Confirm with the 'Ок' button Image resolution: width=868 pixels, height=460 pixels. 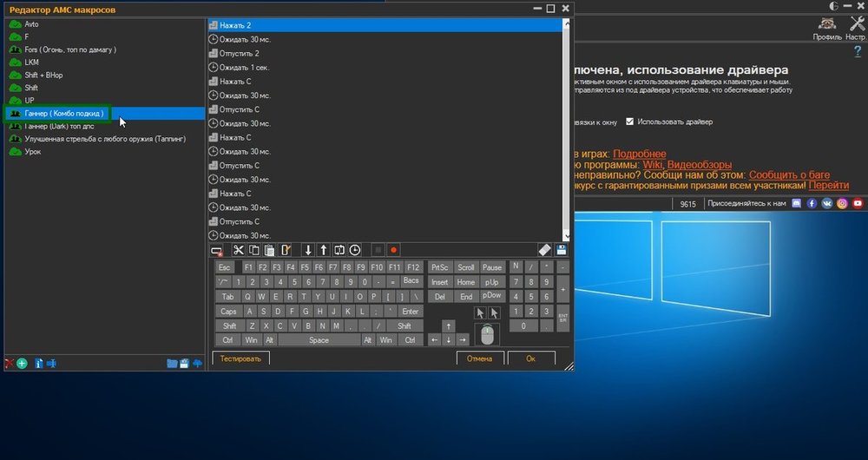click(x=531, y=358)
